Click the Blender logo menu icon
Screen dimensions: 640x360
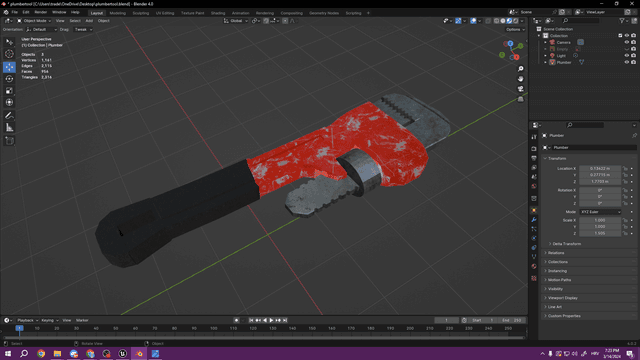click(6, 12)
